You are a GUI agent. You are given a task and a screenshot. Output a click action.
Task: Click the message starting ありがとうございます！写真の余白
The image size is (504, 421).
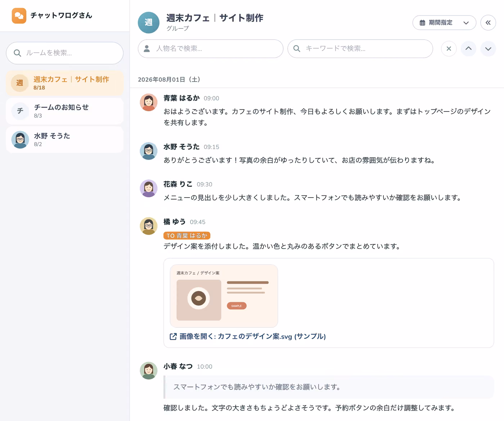pyautogui.click(x=300, y=160)
